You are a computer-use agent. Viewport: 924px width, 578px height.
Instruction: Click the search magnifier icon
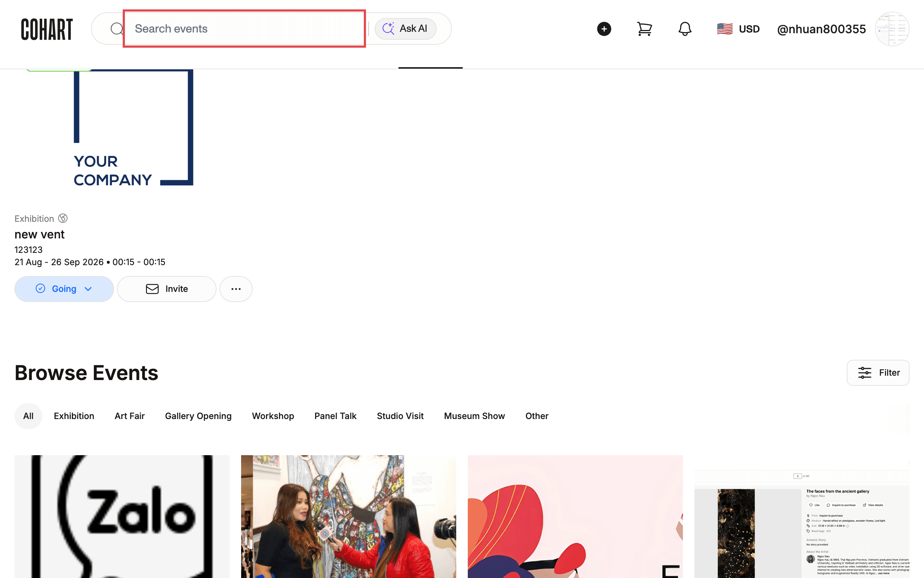[117, 29]
